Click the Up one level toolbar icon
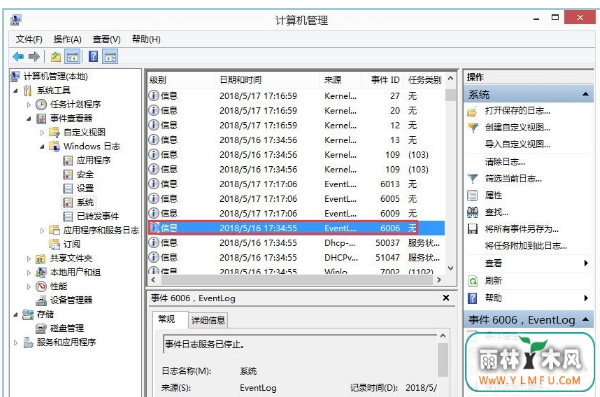600x397 pixels. point(56,57)
